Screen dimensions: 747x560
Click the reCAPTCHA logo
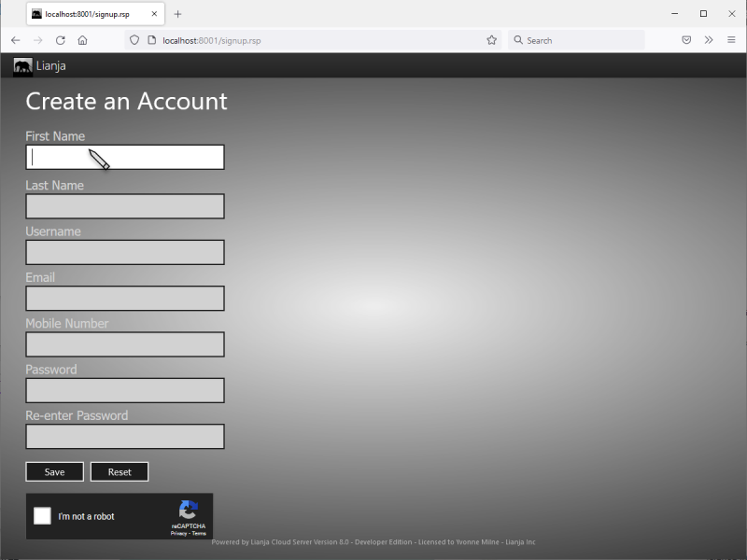tap(188, 510)
